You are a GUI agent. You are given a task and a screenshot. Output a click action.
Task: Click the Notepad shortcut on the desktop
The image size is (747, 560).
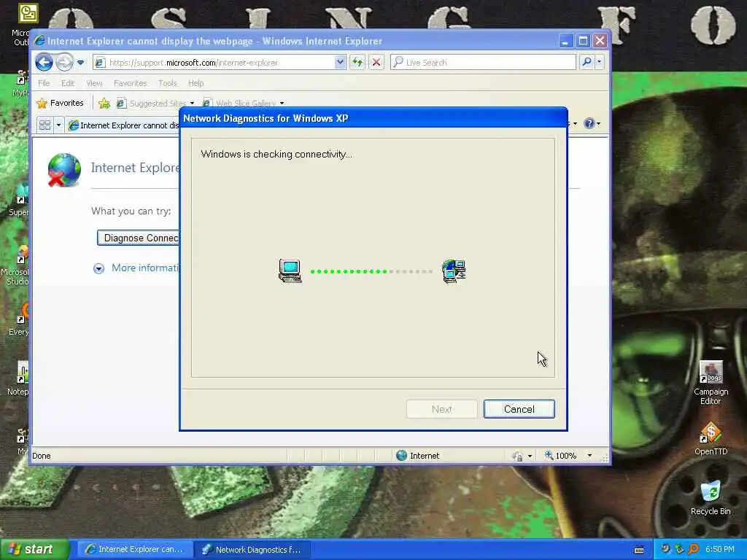20,378
